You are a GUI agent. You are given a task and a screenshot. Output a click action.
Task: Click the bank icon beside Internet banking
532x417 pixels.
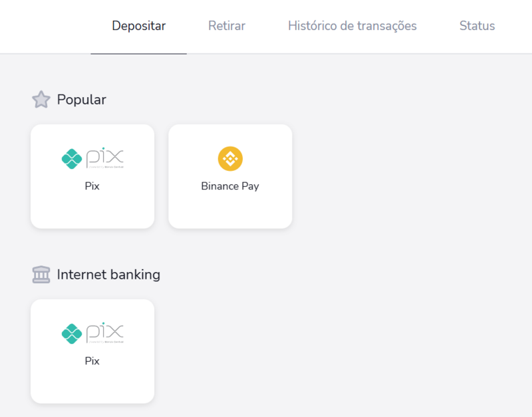(41, 274)
